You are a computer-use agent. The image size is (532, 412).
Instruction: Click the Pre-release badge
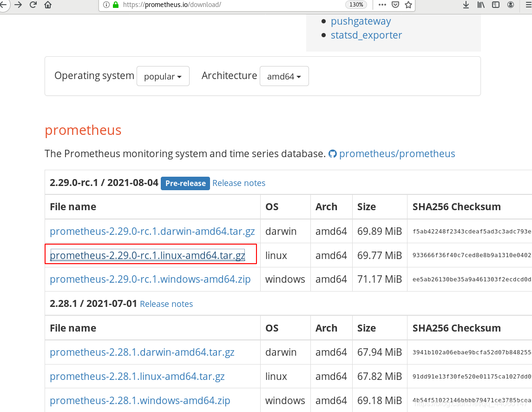[x=185, y=183]
